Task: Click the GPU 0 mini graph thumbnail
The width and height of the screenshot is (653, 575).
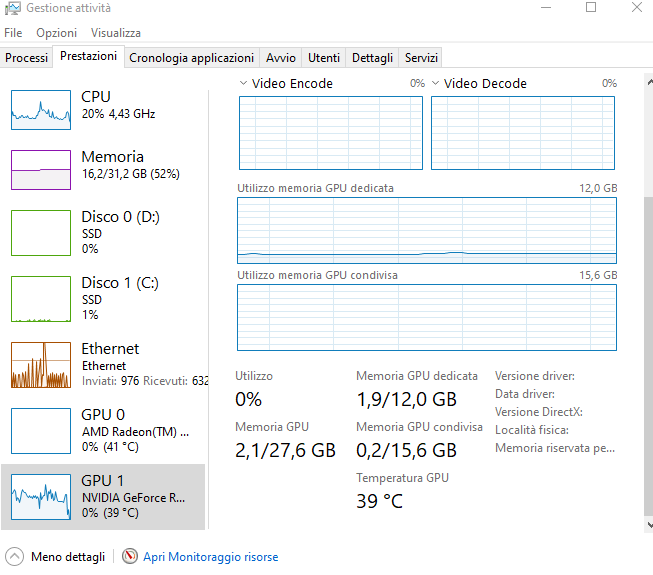Action: [x=41, y=431]
